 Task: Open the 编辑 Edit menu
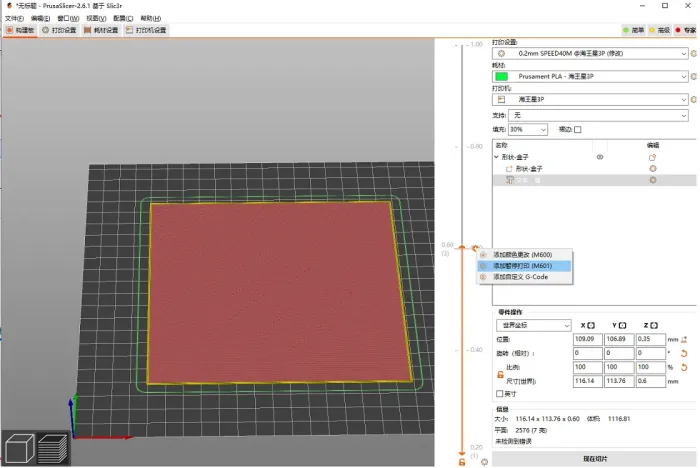click(x=41, y=18)
